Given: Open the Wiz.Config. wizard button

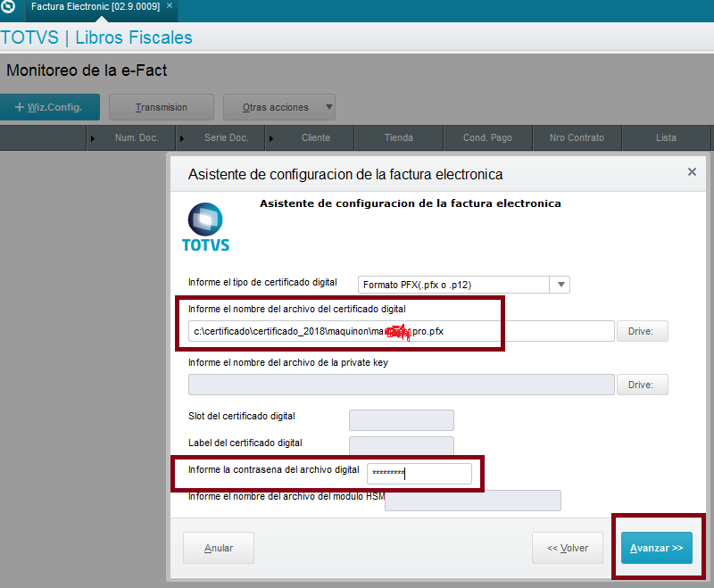Looking at the screenshot, I should [50, 107].
